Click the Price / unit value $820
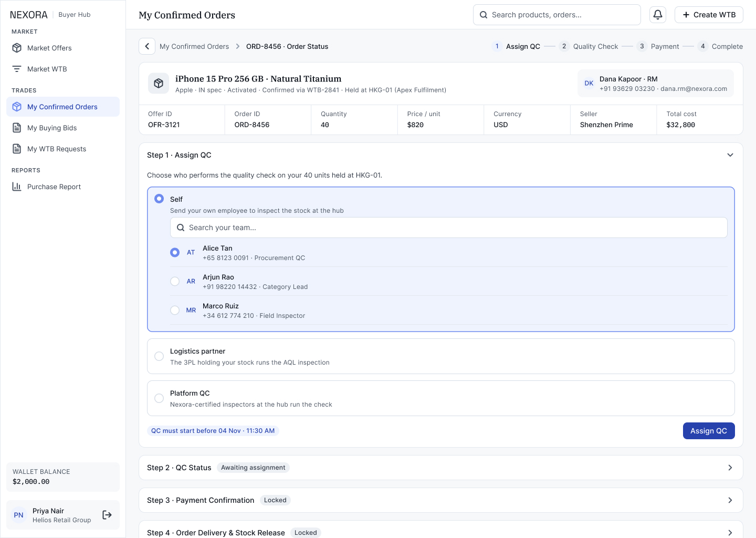Image resolution: width=756 pixels, height=538 pixels. pos(415,125)
